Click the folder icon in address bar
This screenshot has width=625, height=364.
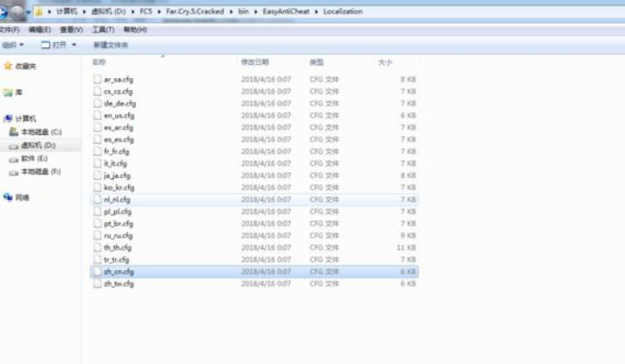(39, 11)
